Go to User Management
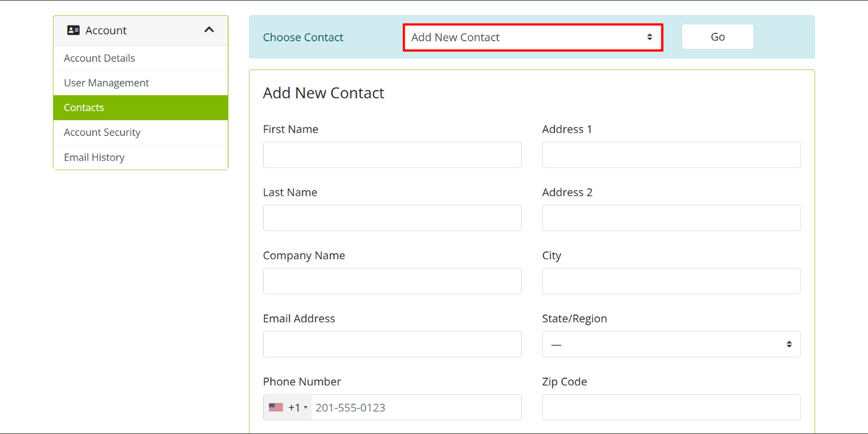This screenshot has height=434, width=868. click(106, 83)
